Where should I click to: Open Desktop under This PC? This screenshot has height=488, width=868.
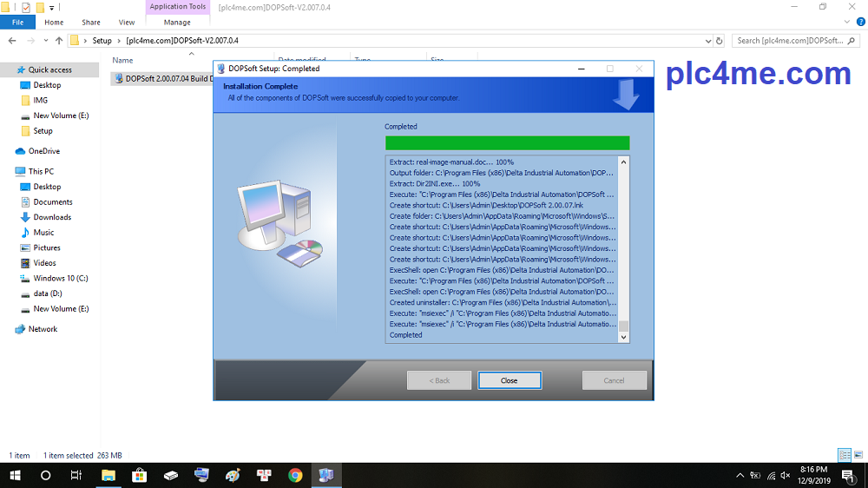pos(47,187)
